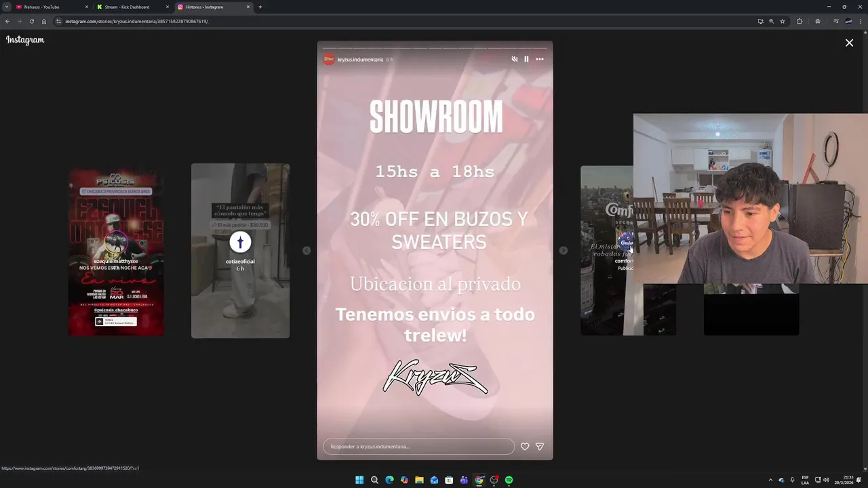This screenshot has width=868, height=488.
Task: Close the Kick Dashboard tab
Action: (x=167, y=7)
